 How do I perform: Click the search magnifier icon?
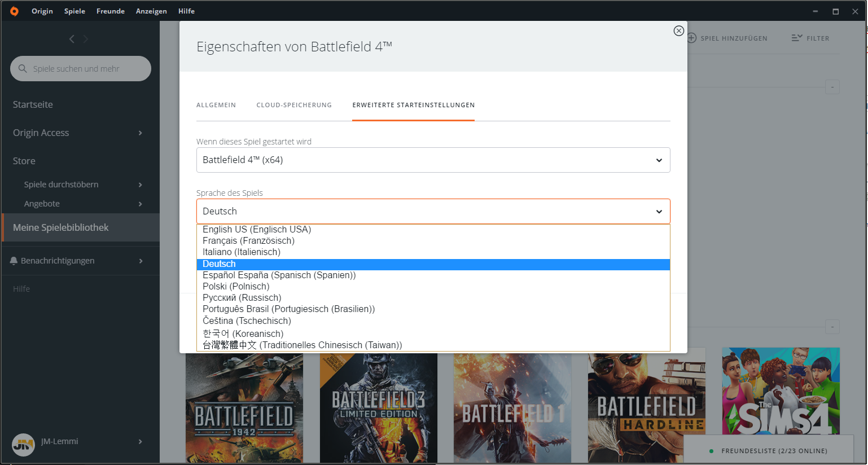click(23, 69)
